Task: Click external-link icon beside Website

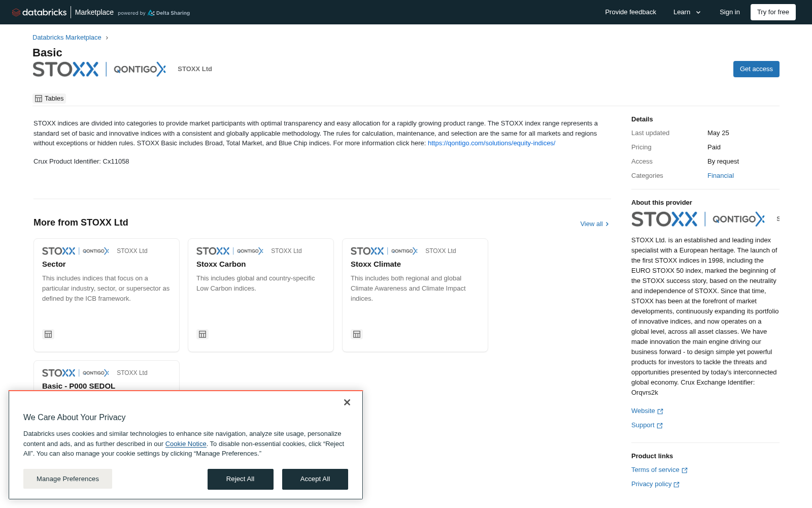Action: pyautogui.click(x=660, y=411)
